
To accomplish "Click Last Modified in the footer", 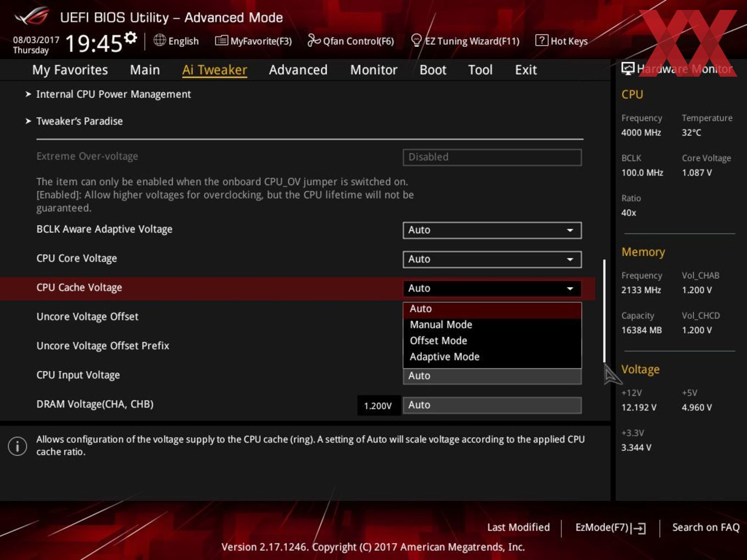I will coord(519,527).
